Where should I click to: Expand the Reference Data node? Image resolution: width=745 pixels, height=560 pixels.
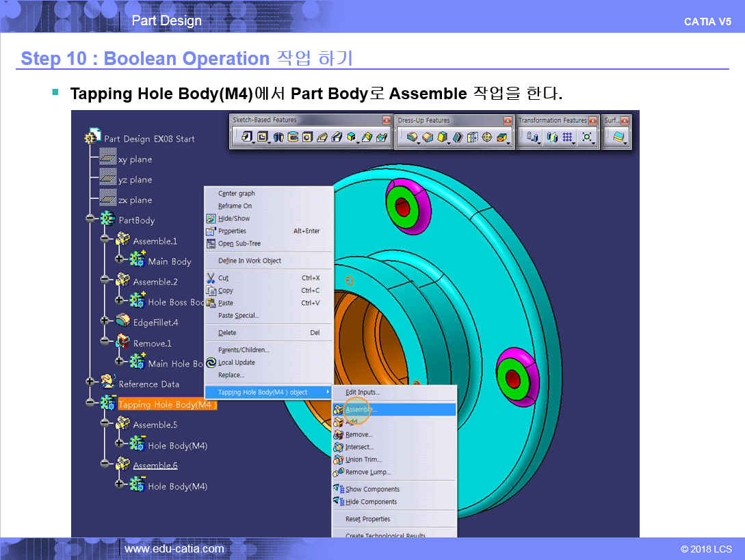coord(90,384)
